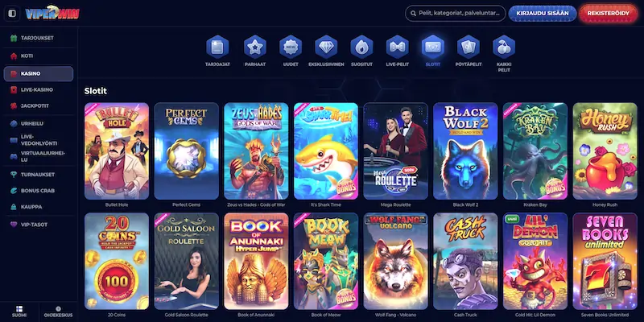
Task: Open the Uudet new games icon
Action: click(x=291, y=47)
